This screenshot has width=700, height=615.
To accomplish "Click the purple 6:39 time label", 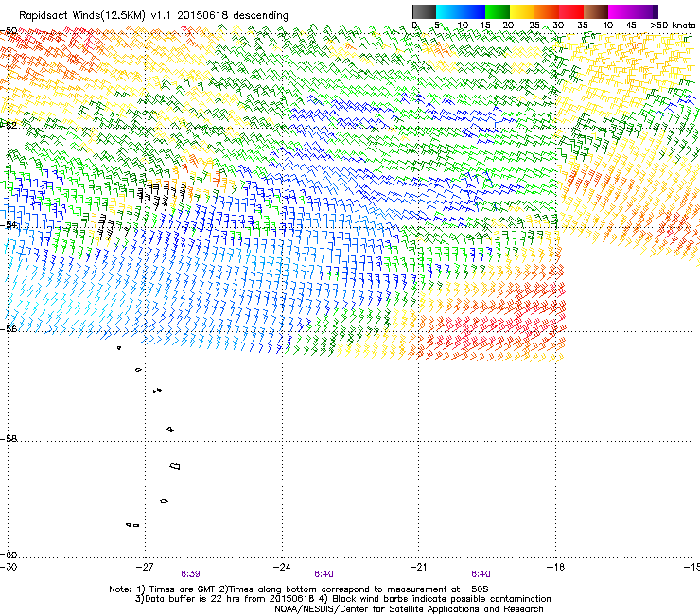I will tap(190, 574).
